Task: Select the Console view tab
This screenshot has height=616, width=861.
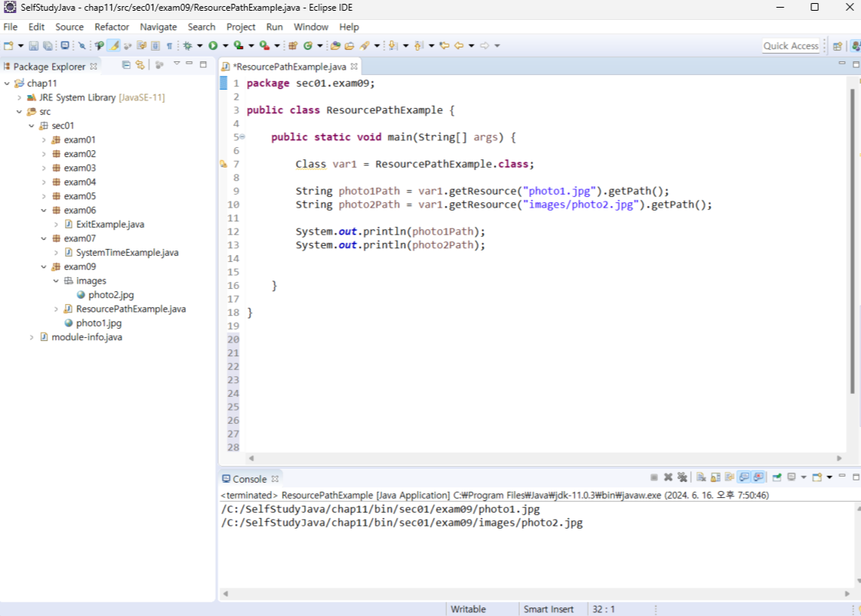Action: [x=250, y=479]
